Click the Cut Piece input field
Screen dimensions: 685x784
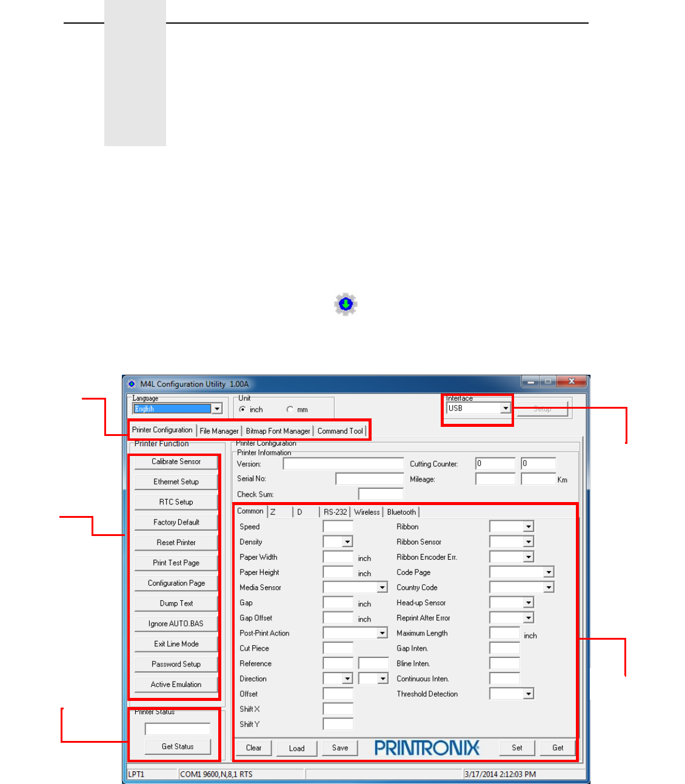coord(338,648)
